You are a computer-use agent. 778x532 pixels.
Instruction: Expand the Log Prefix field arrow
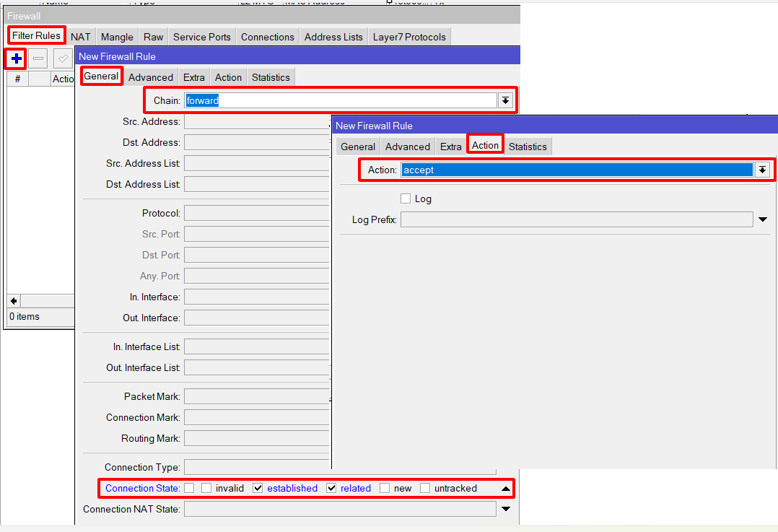pyautogui.click(x=763, y=219)
